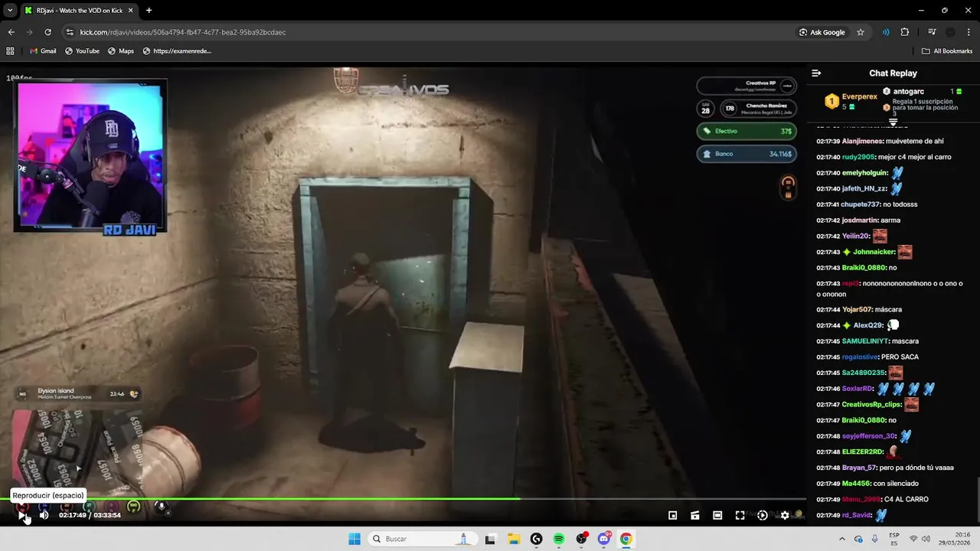Open Chrome three-dot menu
The image size is (980, 551).
[969, 32]
